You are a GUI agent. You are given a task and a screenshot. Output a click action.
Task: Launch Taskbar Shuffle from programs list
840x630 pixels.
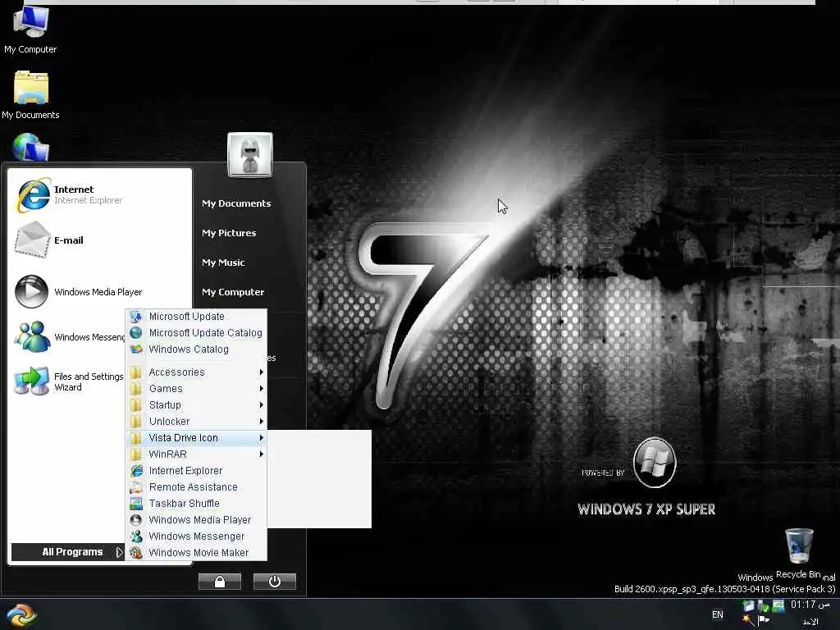197,504
